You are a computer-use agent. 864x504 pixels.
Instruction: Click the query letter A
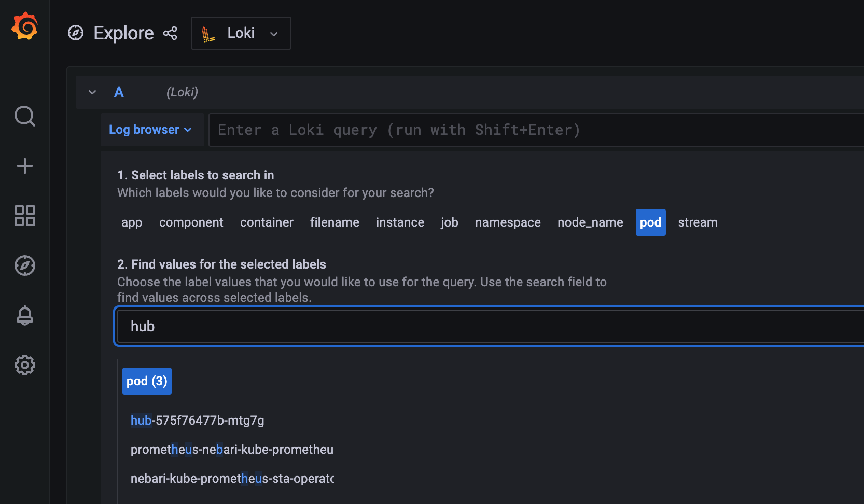pos(119,92)
